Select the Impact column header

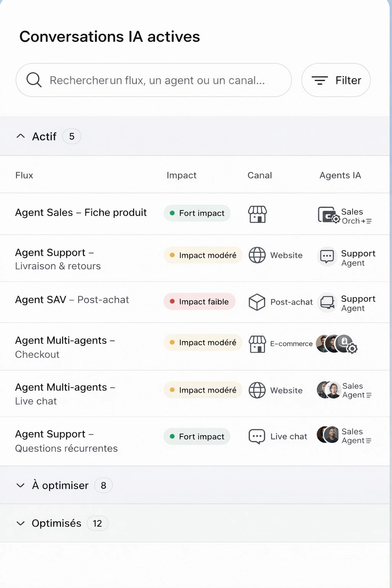(x=181, y=175)
